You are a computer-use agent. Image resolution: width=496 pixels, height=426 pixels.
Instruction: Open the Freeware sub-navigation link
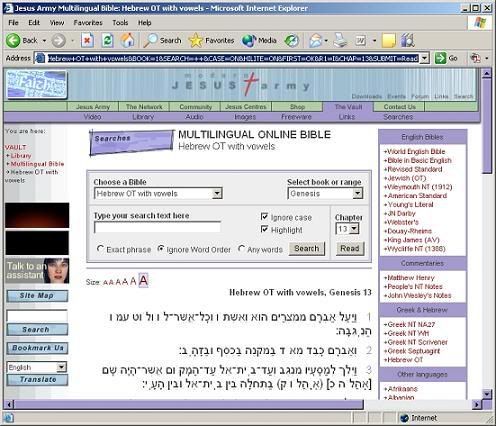click(x=296, y=117)
